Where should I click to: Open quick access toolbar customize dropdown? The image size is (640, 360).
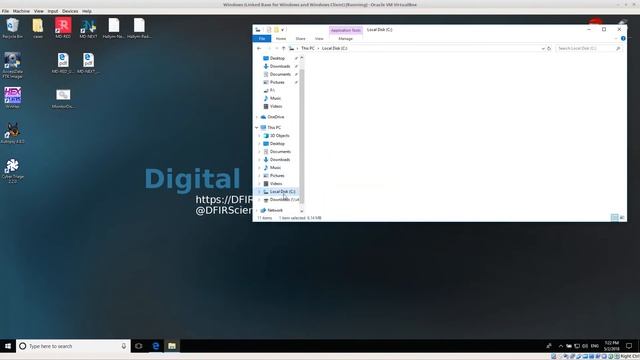point(282,30)
